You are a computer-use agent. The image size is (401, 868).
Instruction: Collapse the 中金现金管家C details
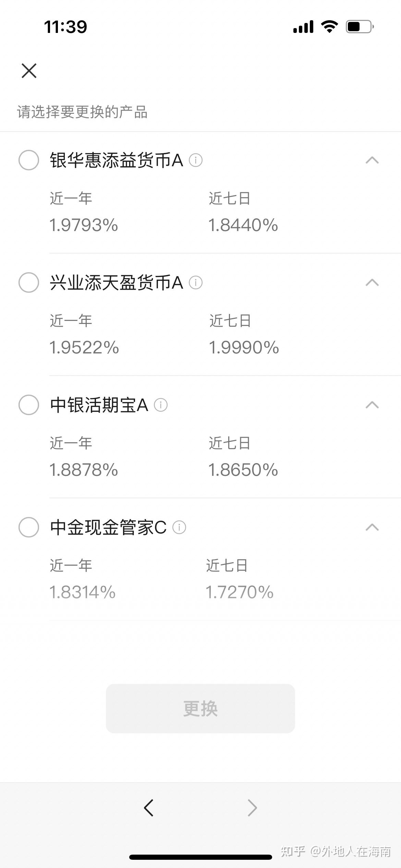coord(372,527)
